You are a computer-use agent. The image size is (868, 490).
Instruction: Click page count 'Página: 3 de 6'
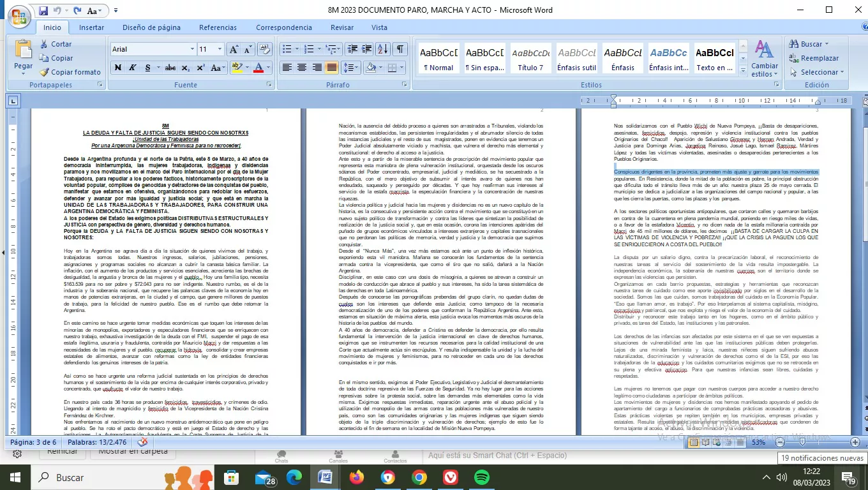(x=33, y=442)
